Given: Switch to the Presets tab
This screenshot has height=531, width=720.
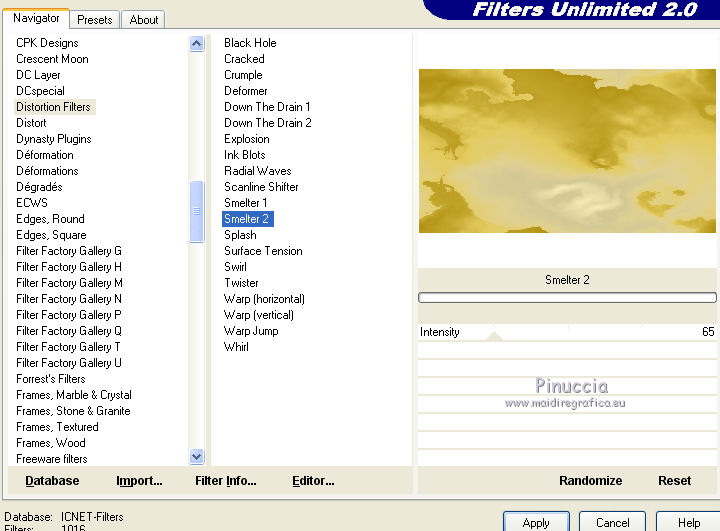Looking at the screenshot, I should 95,20.
